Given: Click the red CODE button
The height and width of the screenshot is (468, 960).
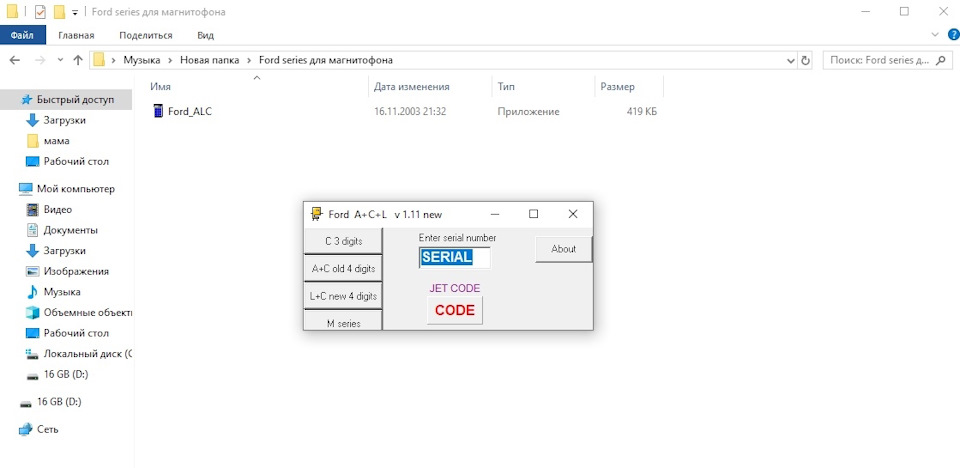Looking at the screenshot, I should (x=455, y=311).
